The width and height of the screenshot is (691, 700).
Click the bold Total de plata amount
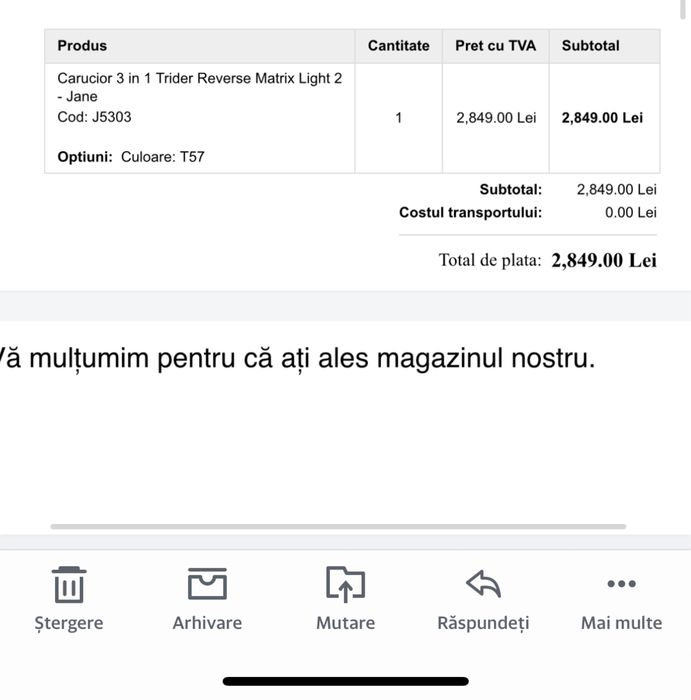(x=604, y=261)
